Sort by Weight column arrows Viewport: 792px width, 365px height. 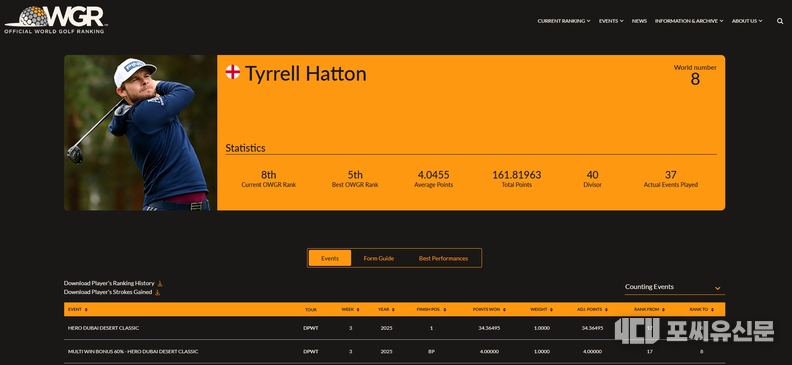point(551,309)
